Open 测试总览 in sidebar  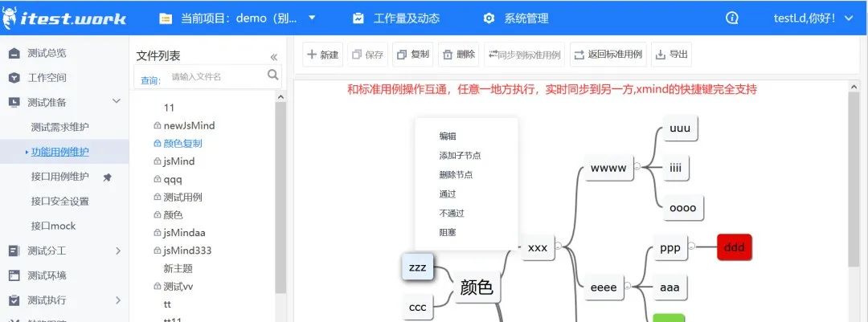(x=47, y=53)
